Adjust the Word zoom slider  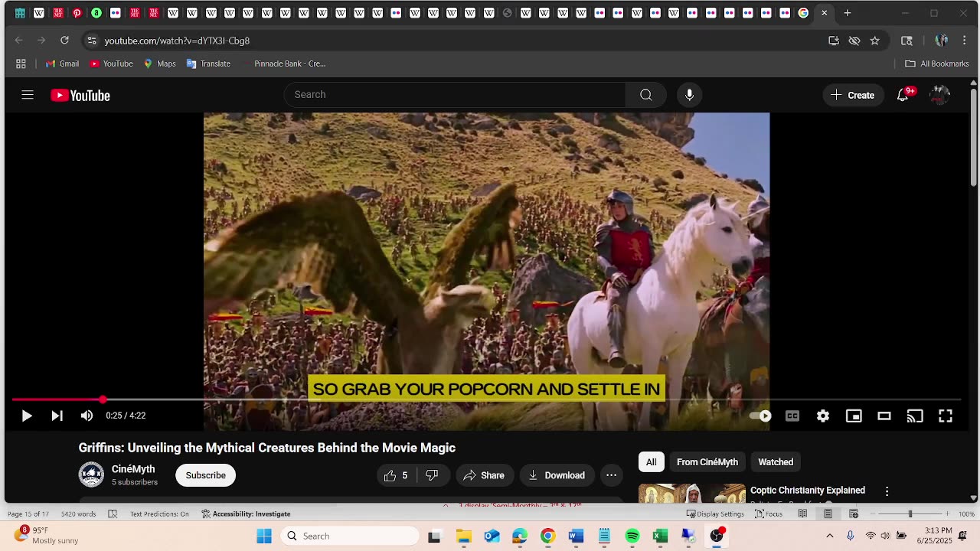click(910, 514)
